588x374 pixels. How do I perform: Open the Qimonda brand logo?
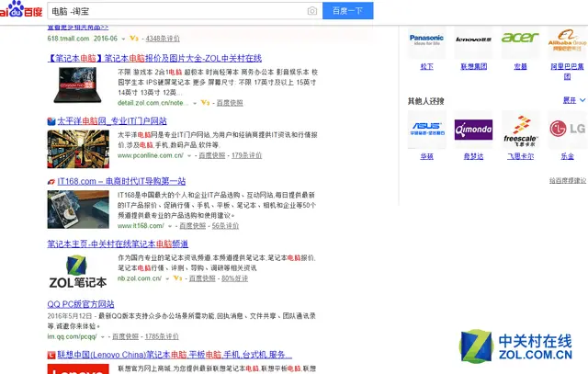pos(473,129)
